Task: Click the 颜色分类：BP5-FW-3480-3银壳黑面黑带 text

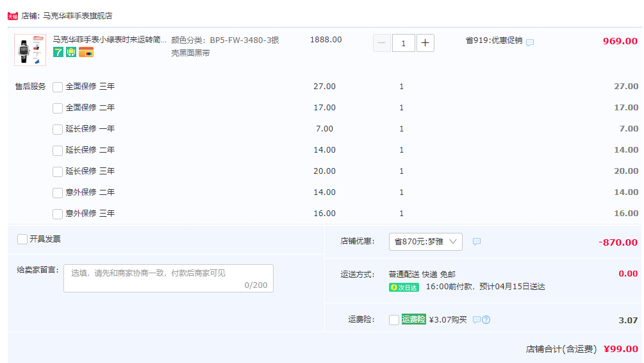Action: pyautogui.click(x=225, y=46)
